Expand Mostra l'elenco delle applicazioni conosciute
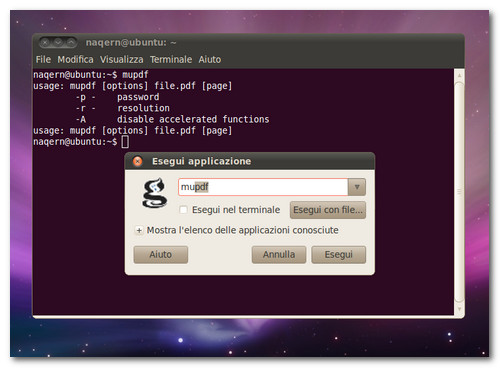Screen dimensions: 500x368 [139, 230]
